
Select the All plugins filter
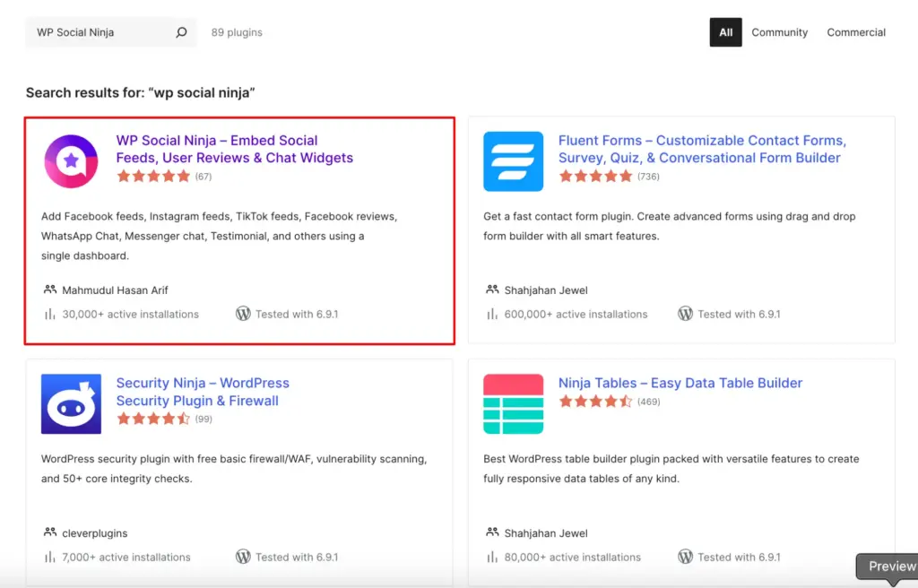pyautogui.click(x=725, y=32)
